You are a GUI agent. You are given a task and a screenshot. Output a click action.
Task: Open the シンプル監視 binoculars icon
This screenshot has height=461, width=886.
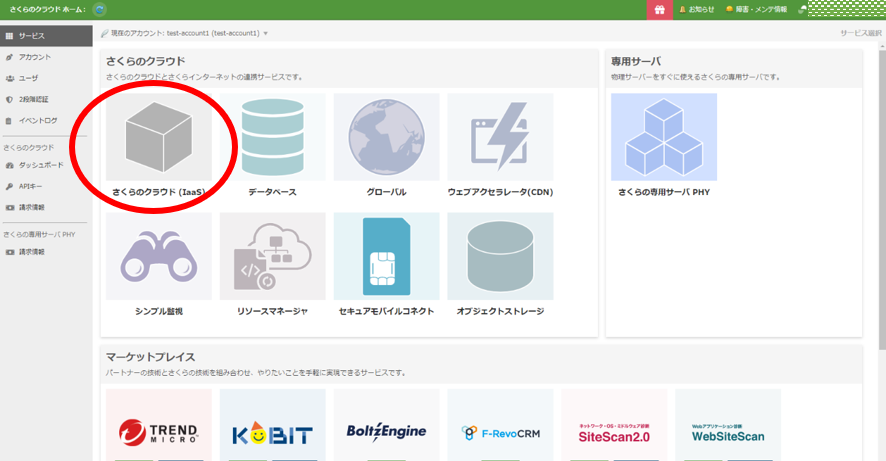[x=159, y=256]
